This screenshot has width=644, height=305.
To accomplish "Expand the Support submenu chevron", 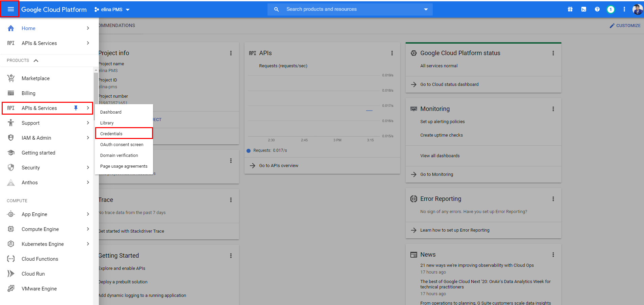I will pos(88,123).
